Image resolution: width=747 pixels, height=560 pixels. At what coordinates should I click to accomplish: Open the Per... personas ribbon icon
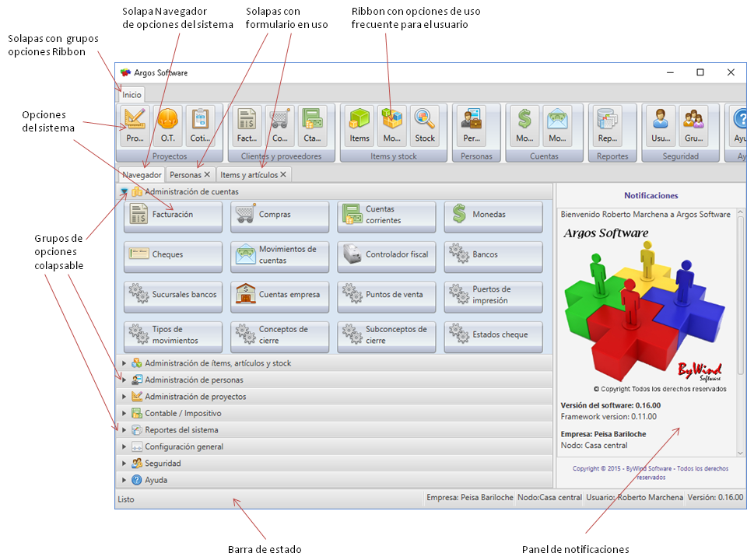pos(472,125)
